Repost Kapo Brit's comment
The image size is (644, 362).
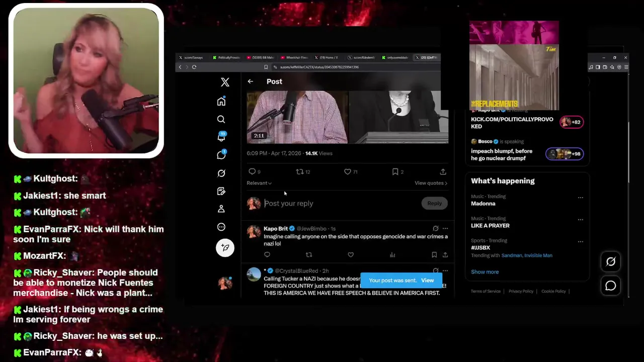309,255
